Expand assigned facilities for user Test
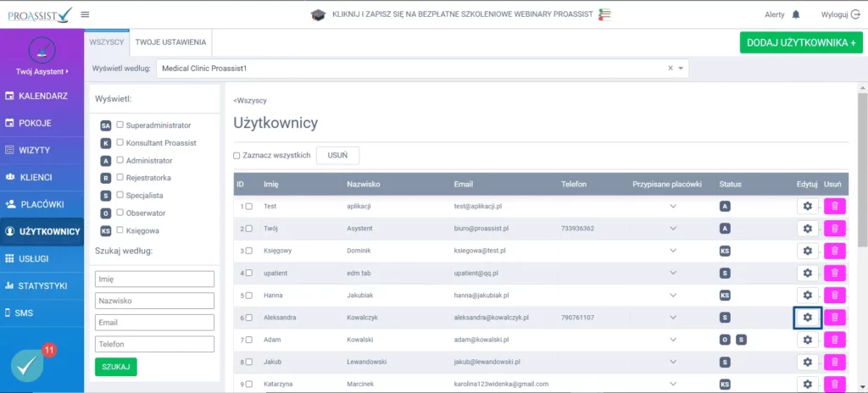868x393 pixels. click(x=673, y=206)
